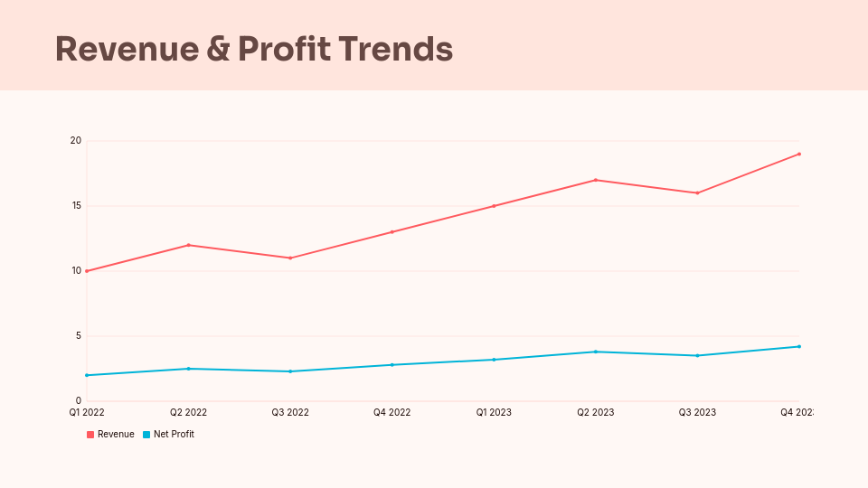868x488 pixels.
Task: Click the Revenue legend color swatch
Action: click(x=90, y=435)
